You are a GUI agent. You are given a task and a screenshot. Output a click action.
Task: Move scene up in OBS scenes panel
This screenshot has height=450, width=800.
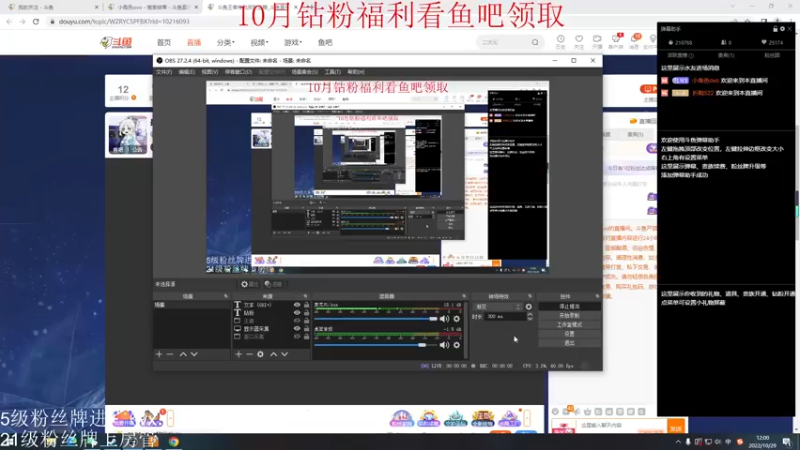[x=183, y=354]
